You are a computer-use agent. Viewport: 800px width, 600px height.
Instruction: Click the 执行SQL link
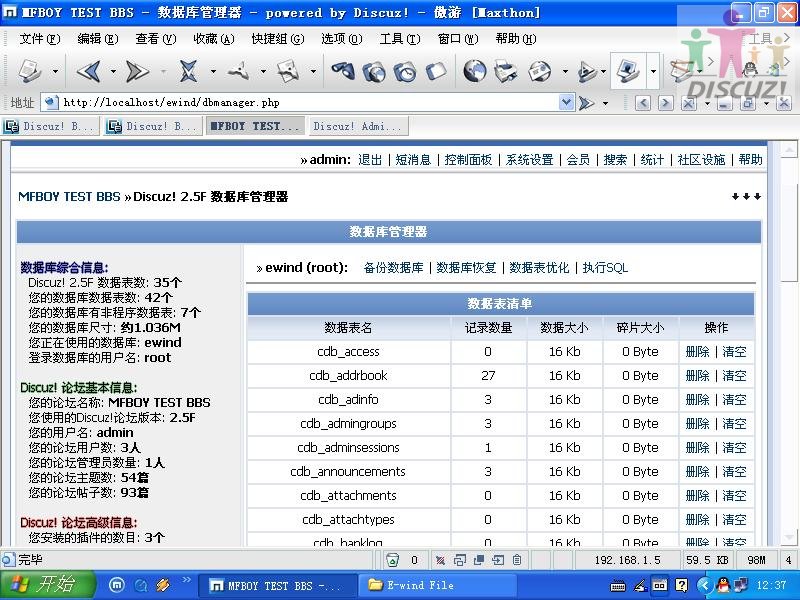[x=605, y=267]
